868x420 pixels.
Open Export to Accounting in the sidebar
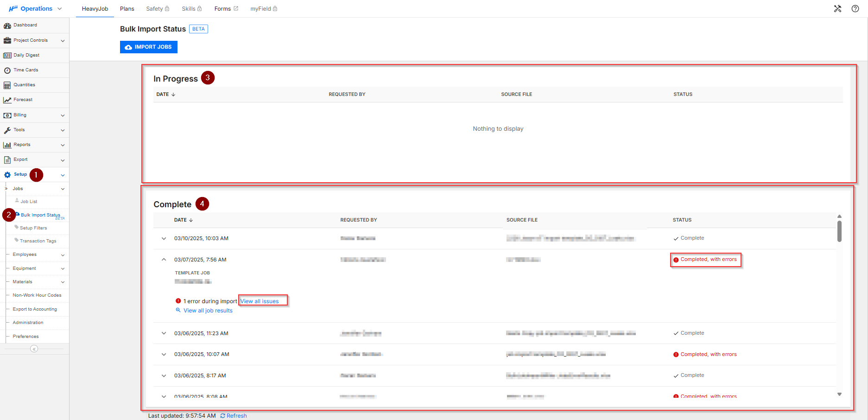pos(35,309)
